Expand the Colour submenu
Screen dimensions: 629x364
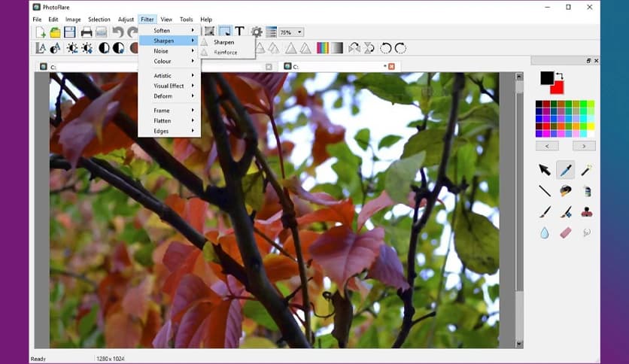click(169, 62)
